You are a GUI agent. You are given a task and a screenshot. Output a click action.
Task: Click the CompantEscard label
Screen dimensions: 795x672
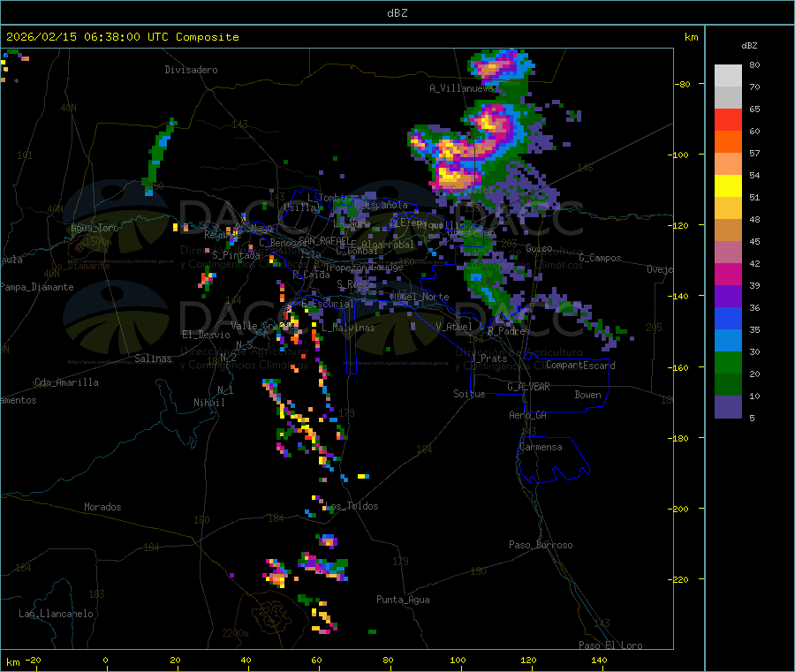(580, 366)
